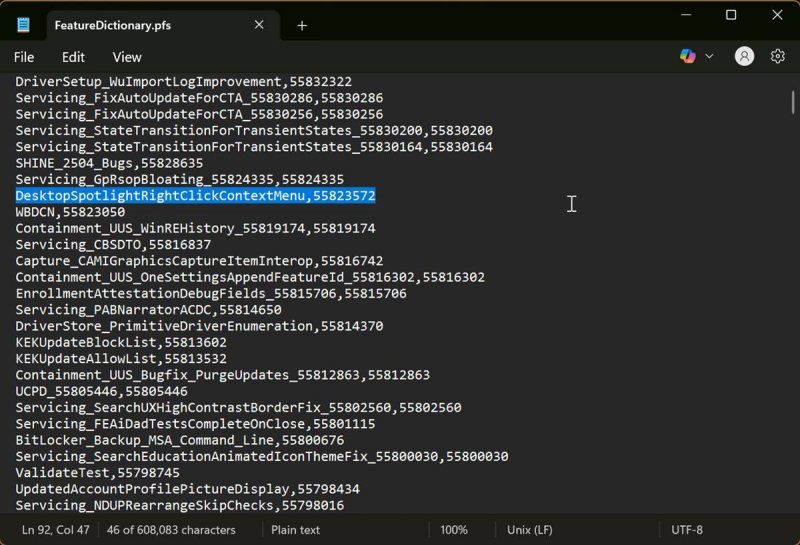Click the KEKUpdateBlockList line
The image size is (800, 545).
121,342
